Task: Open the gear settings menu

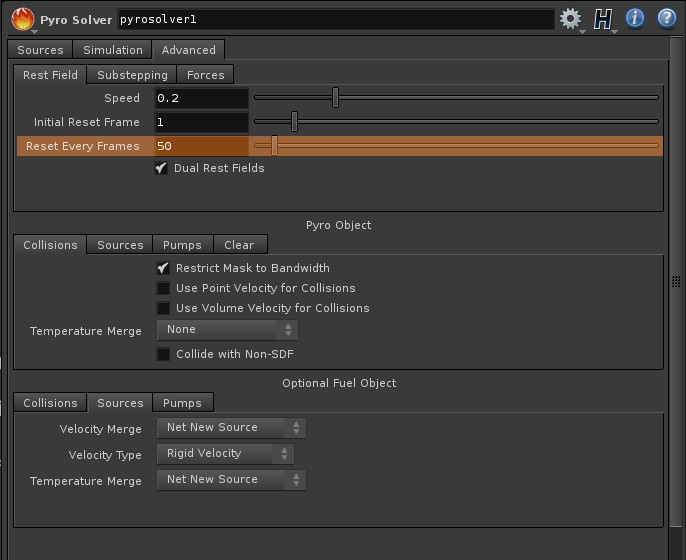Action: [570, 19]
